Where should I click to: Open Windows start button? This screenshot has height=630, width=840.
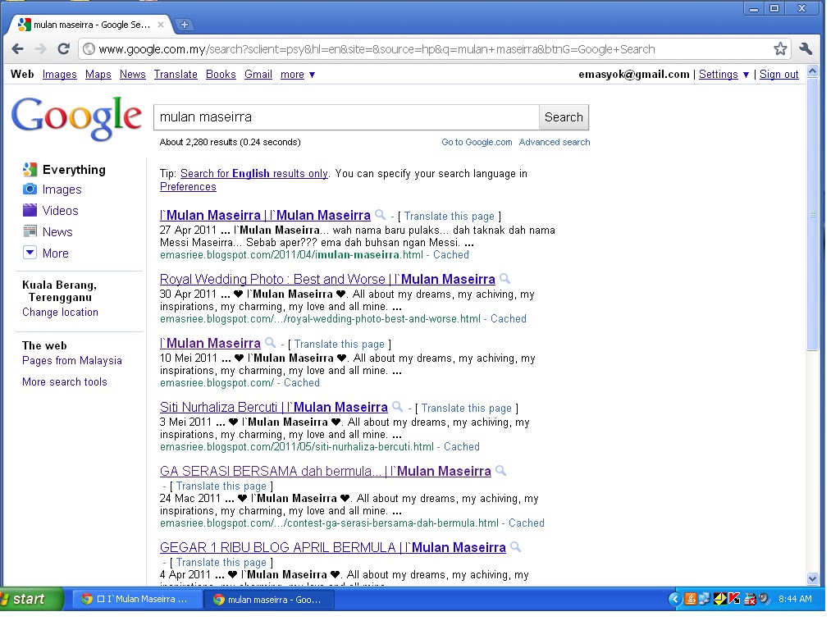[31, 599]
